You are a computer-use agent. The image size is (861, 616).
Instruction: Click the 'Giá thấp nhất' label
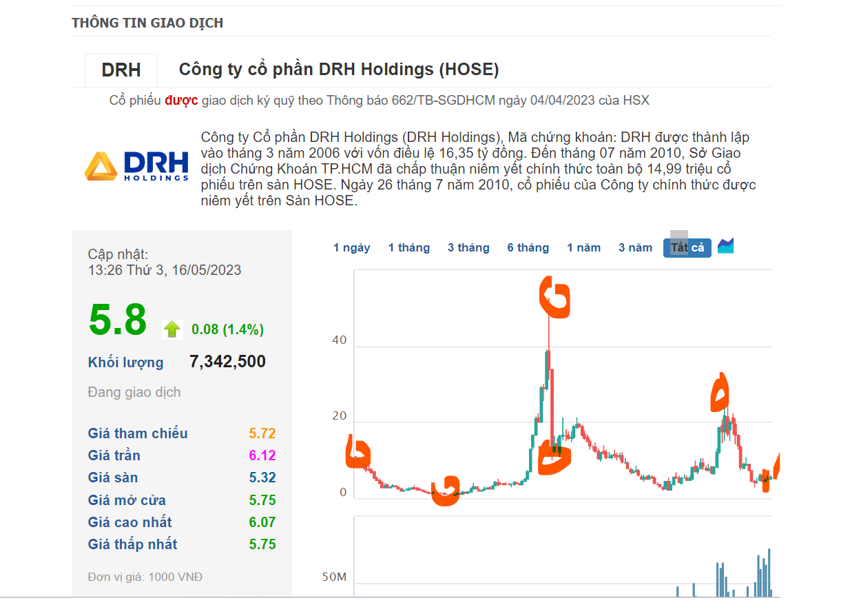pos(133,544)
